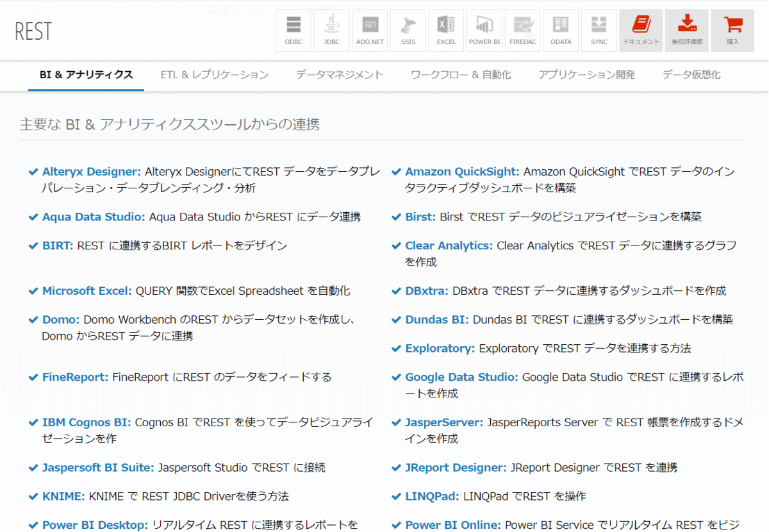Image resolution: width=769 pixels, height=532 pixels.
Task: Open the ADO.NET provider icon
Action: point(370,31)
